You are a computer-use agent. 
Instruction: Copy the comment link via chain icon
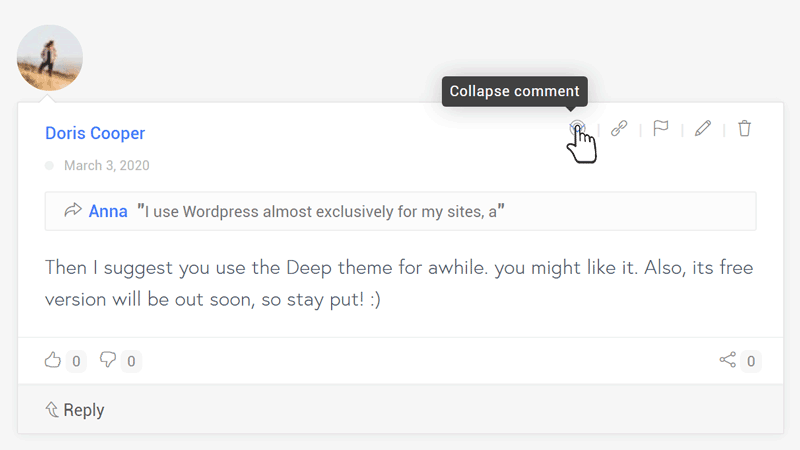(x=619, y=128)
